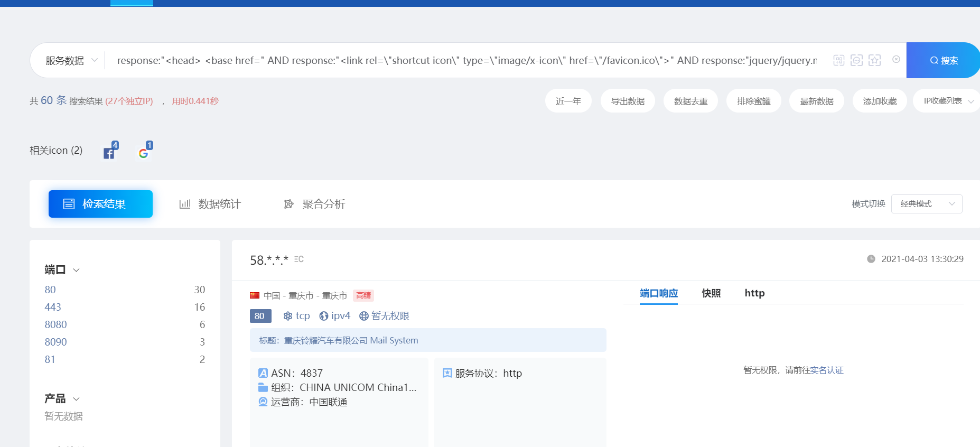980x447 pixels.
Task: Select the 检索结果 tab
Action: click(x=100, y=204)
